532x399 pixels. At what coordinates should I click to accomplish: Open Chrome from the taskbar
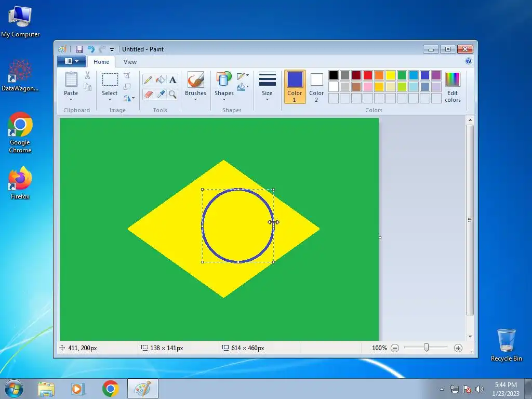click(111, 389)
